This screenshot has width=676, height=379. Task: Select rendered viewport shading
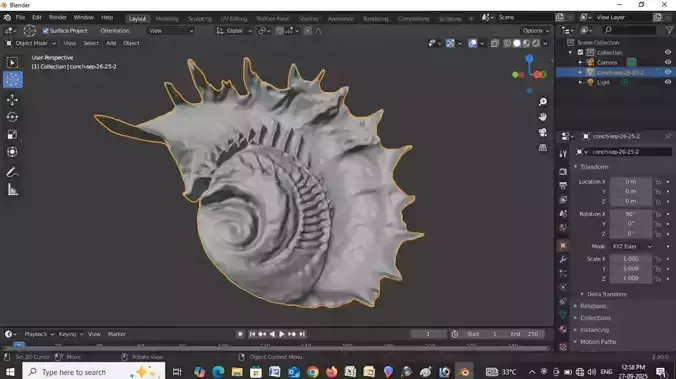coord(535,43)
